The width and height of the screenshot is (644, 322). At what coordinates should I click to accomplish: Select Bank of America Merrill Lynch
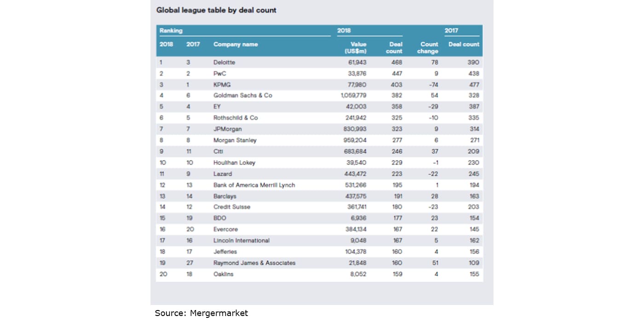point(254,185)
